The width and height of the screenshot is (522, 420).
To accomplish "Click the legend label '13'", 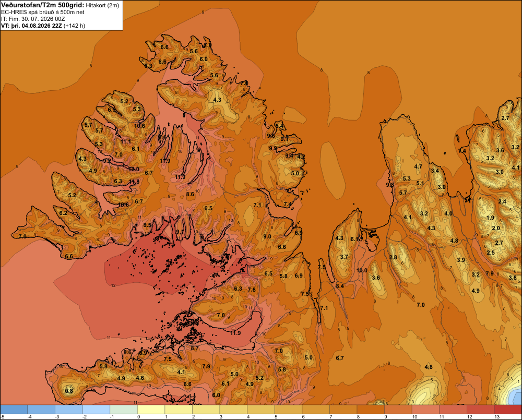I will point(497,417).
